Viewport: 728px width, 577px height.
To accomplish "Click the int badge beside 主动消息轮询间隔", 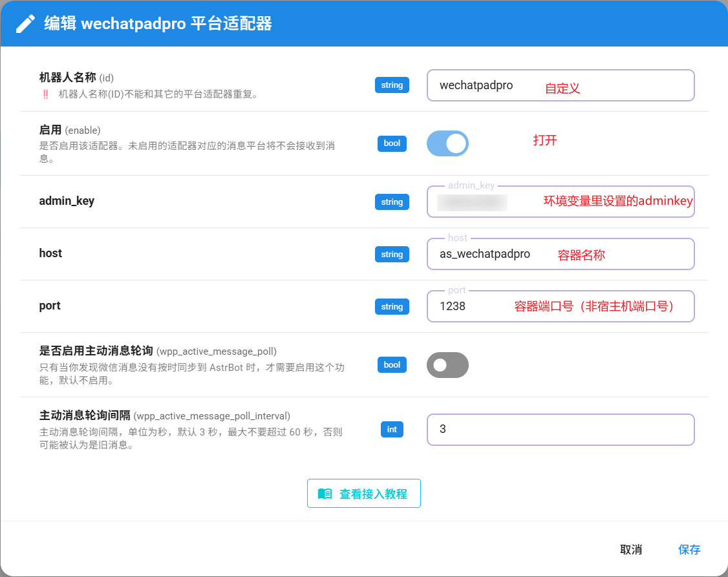I will click(392, 430).
